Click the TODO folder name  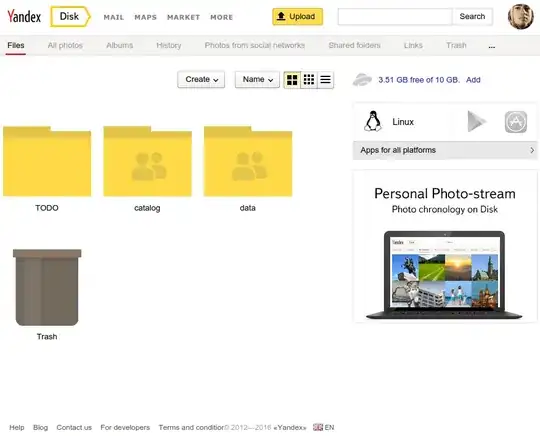tap(47, 208)
